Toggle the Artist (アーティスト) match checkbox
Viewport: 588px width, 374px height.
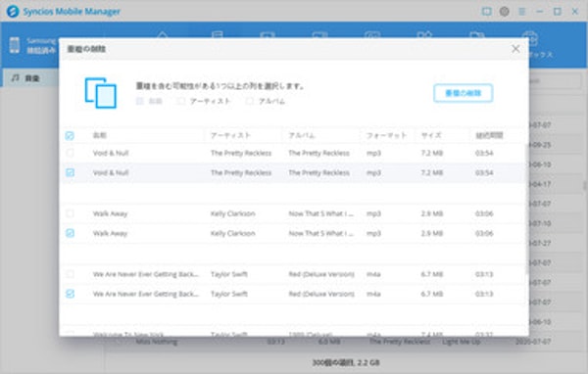click(181, 101)
